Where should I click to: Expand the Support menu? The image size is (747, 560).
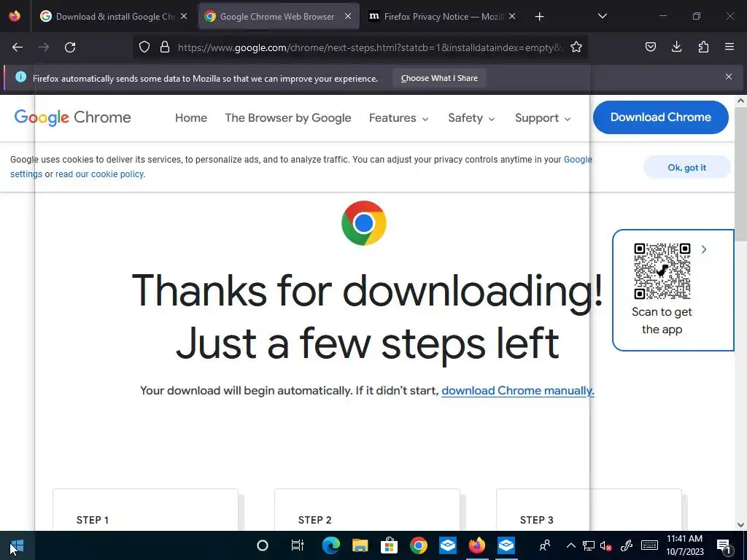(543, 117)
